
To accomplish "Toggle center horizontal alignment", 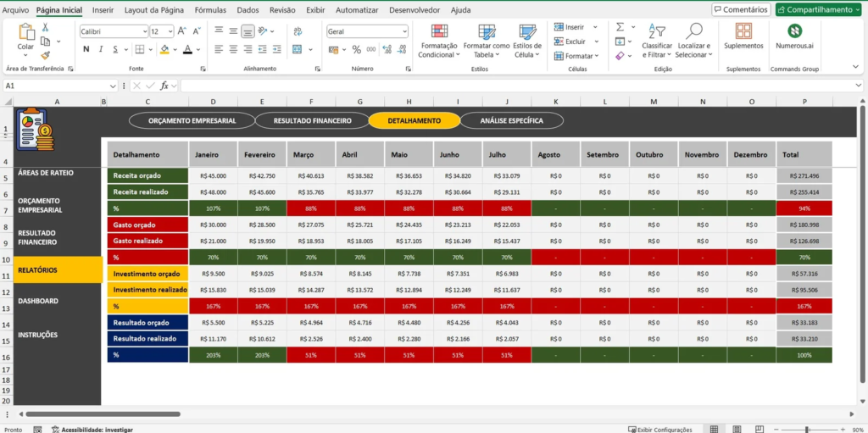I will click(x=233, y=50).
